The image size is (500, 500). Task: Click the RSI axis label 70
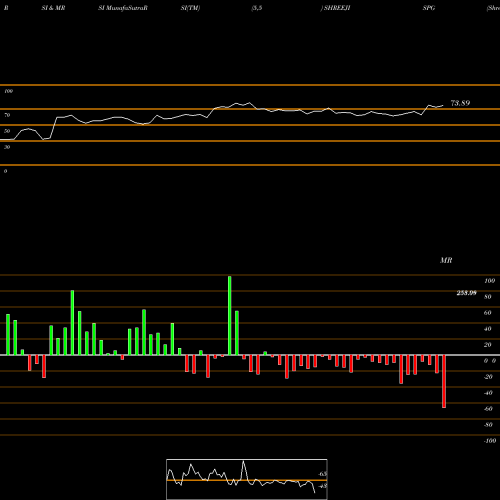click(x=7, y=115)
